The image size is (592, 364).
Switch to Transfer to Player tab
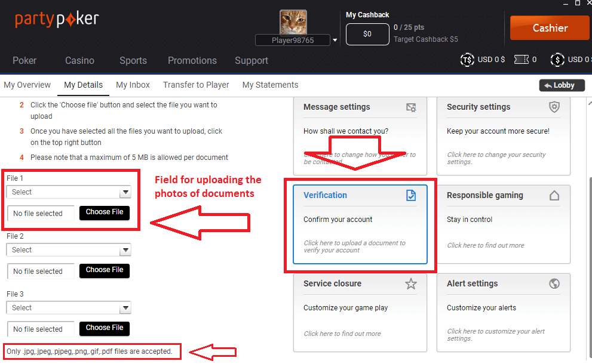click(x=196, y=85)
